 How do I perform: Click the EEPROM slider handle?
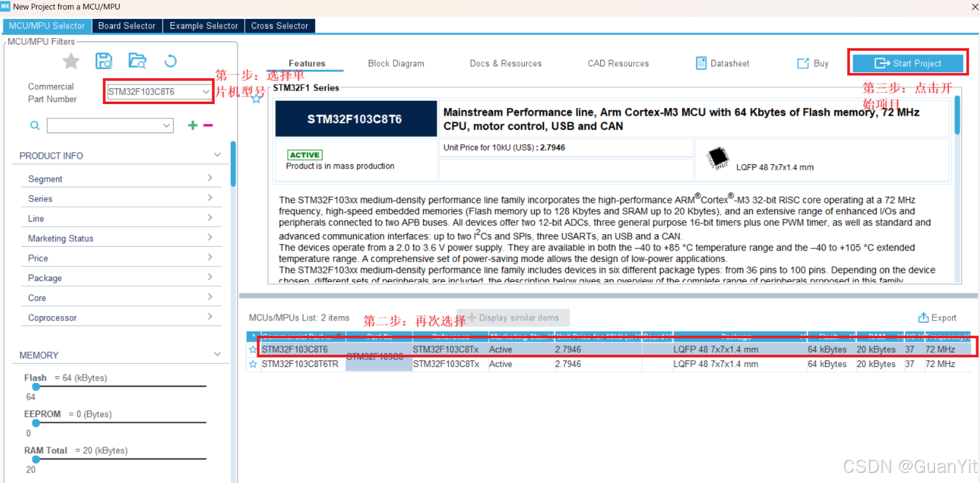point(36,423)
